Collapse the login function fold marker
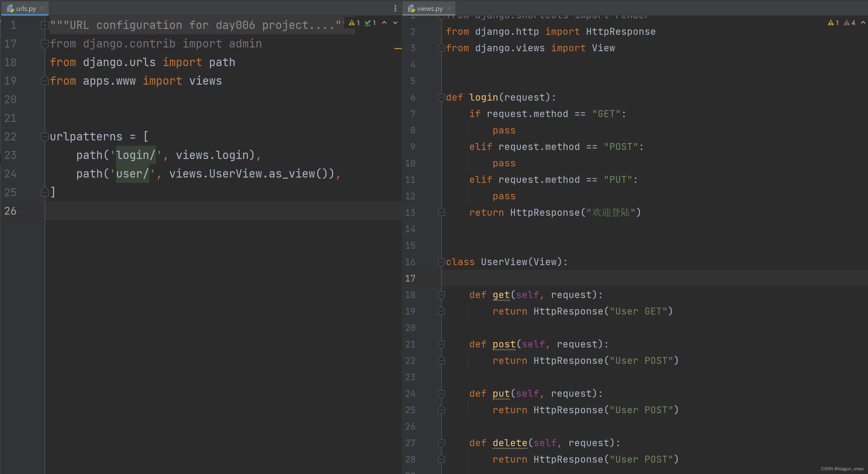The image size is (868, 474). click(x=441, y=97)
